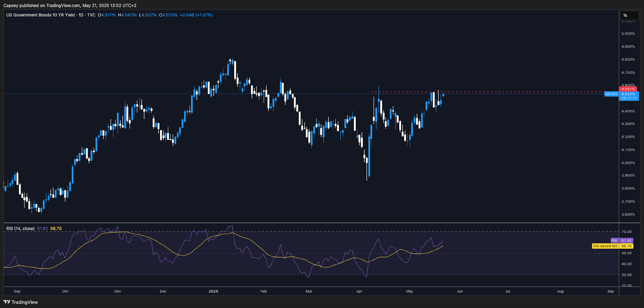Select the red 4.551% price label
This screenshot has height=308, width=644.
click(x=628, y=89)
